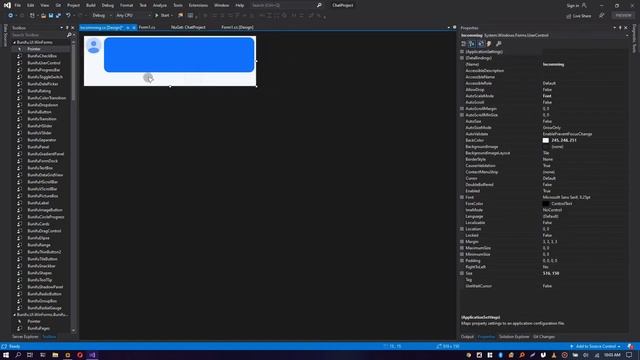Click the search magnifier in title bar
The width and height of the screenshot is (640, 360).
pos(319,5)
